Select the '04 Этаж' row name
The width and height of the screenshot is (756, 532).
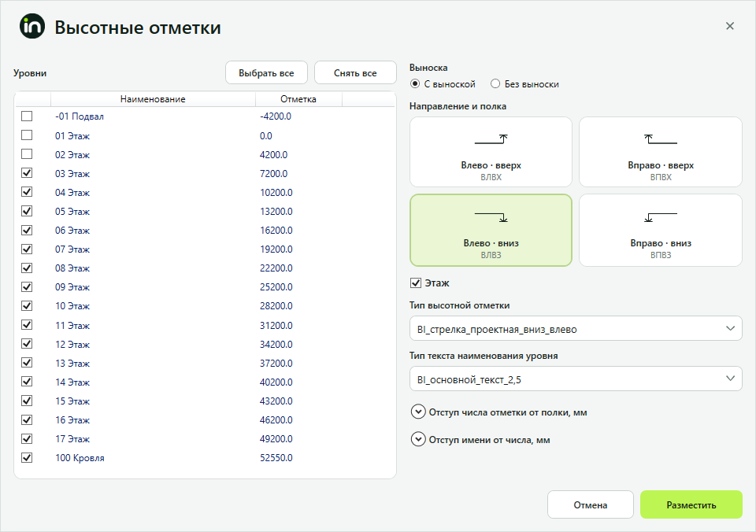[72, 193]
